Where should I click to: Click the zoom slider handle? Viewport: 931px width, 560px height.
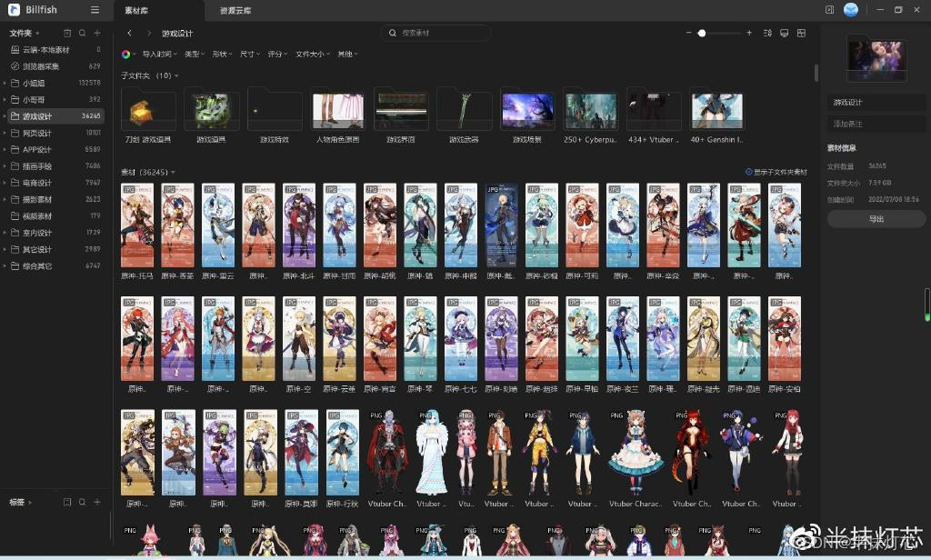click(x=702, y=34)
